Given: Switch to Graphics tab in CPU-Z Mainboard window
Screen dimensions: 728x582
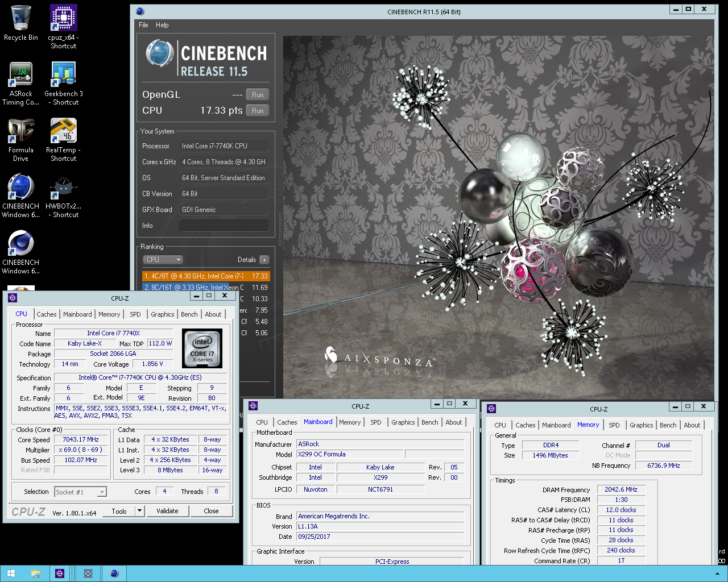Looking at the screenshot, I should coord(403,422).
